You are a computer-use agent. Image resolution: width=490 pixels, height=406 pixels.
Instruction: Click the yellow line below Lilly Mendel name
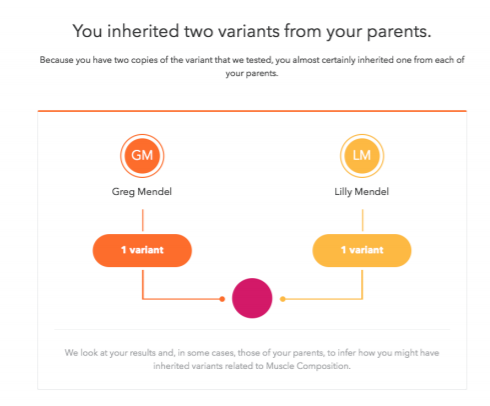[x=363, y=220]
